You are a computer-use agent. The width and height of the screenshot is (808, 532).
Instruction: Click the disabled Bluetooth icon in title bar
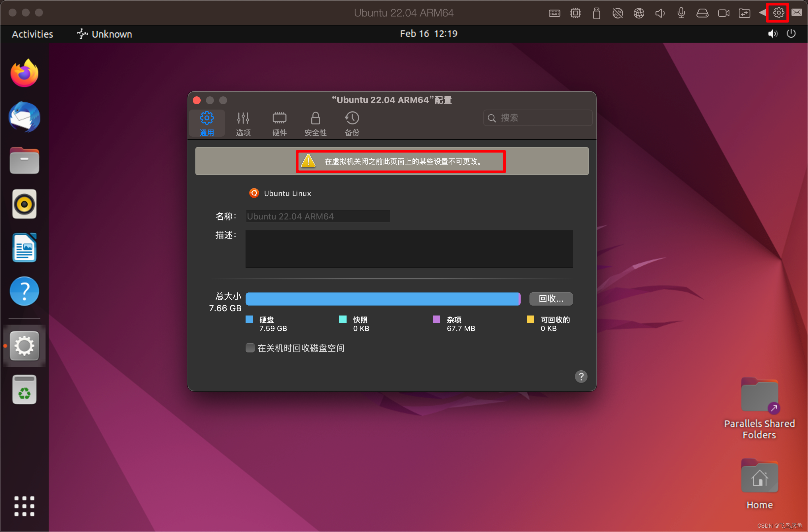tap(618, 13)
